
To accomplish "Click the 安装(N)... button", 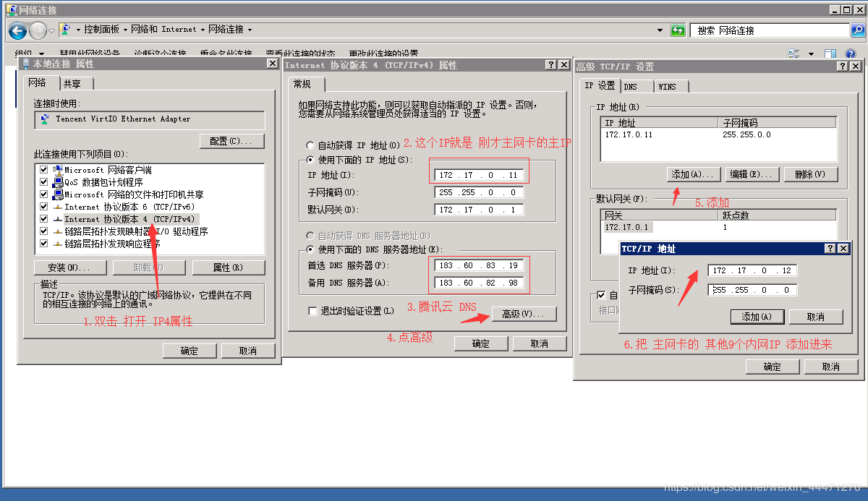I will (x=69, y=267).
